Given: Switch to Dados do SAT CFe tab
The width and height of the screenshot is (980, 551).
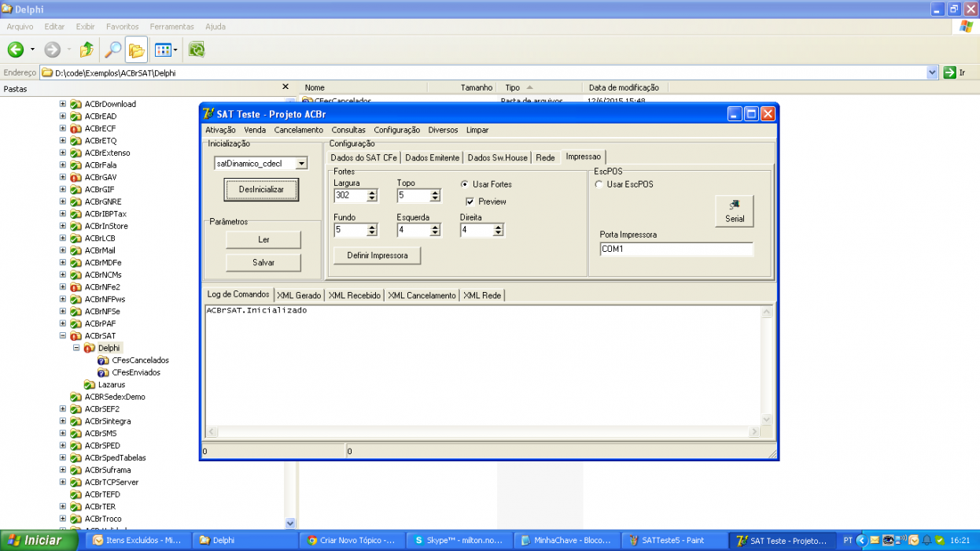Looking at the screenshot, I should [363, 157].
